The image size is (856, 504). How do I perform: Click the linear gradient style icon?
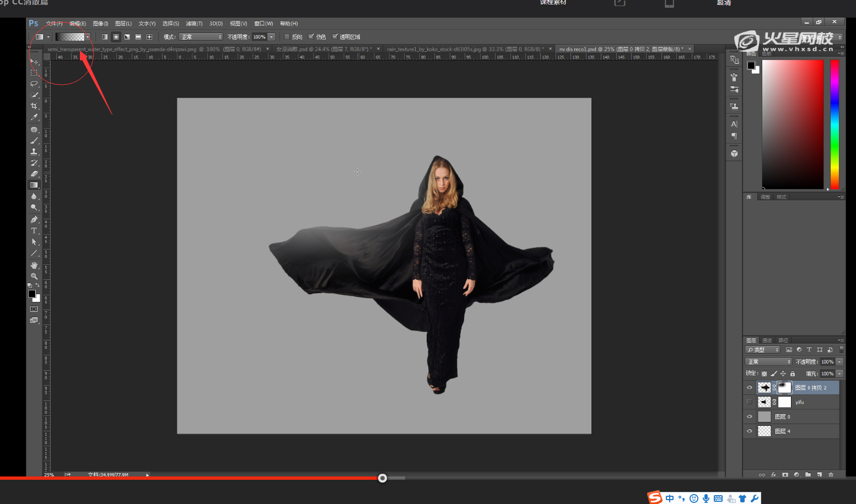click(105, 37)
